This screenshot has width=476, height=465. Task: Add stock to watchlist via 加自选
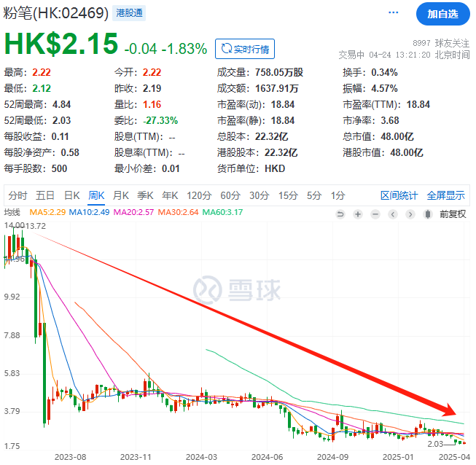point(442,13)
